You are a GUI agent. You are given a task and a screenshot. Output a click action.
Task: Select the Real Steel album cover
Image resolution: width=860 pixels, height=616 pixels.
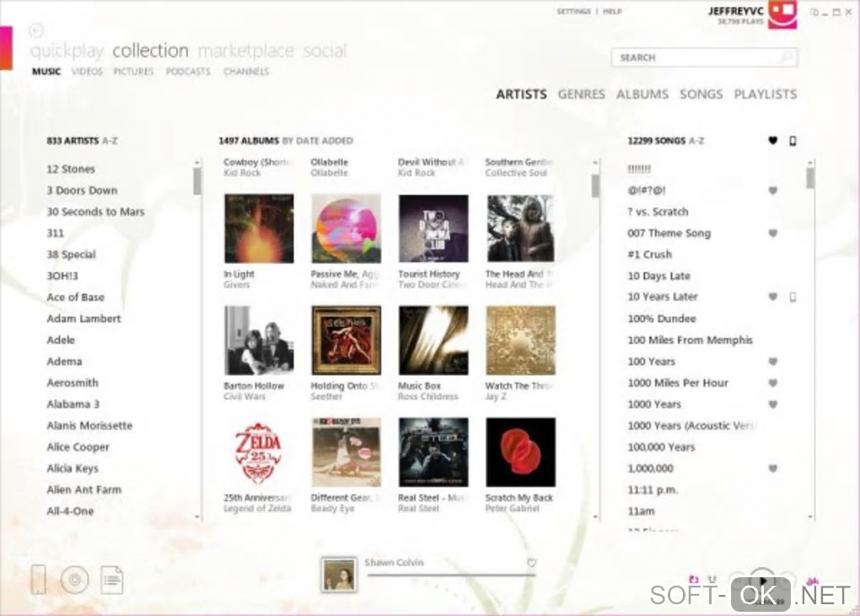[x=433, y=453]
